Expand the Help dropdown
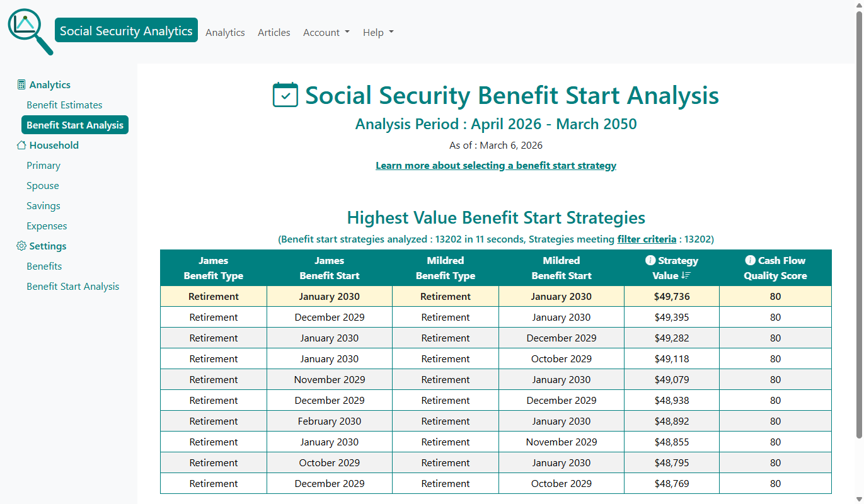Screen dimensions: 864x504 pyautogui.click(x=377, y=32)
